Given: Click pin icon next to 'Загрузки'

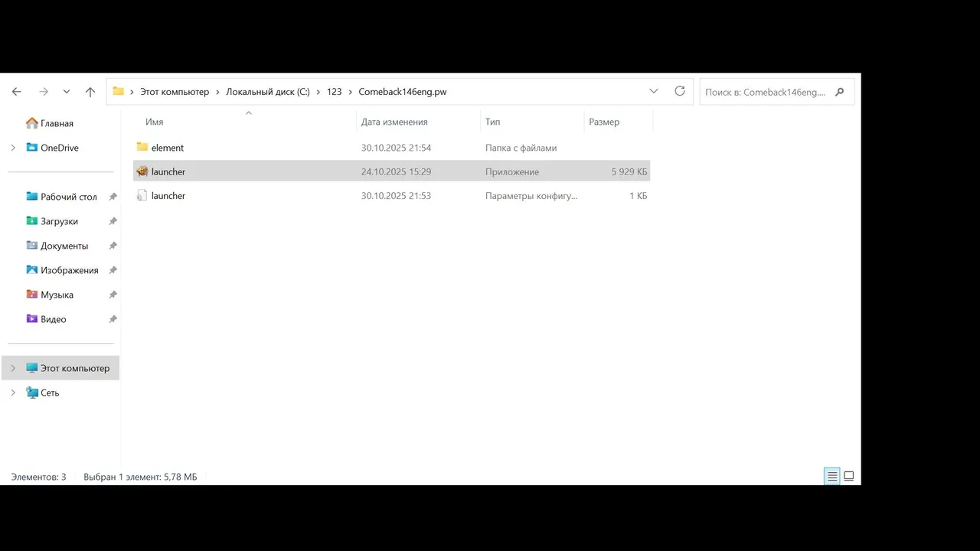Looking at the screenshot, I should [113, 221].
